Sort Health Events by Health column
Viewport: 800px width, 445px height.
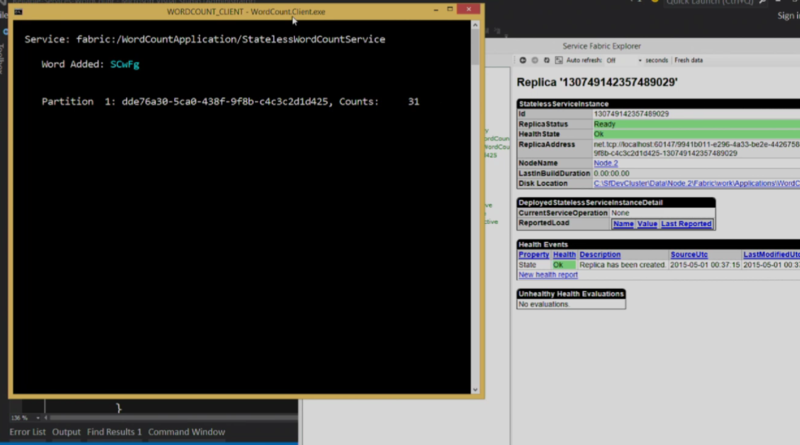564,255
